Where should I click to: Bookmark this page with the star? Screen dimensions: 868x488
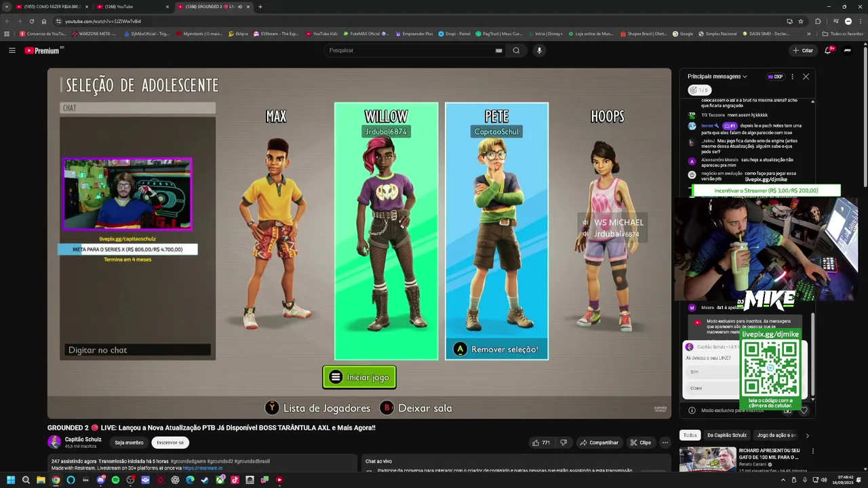click(801, 21)
